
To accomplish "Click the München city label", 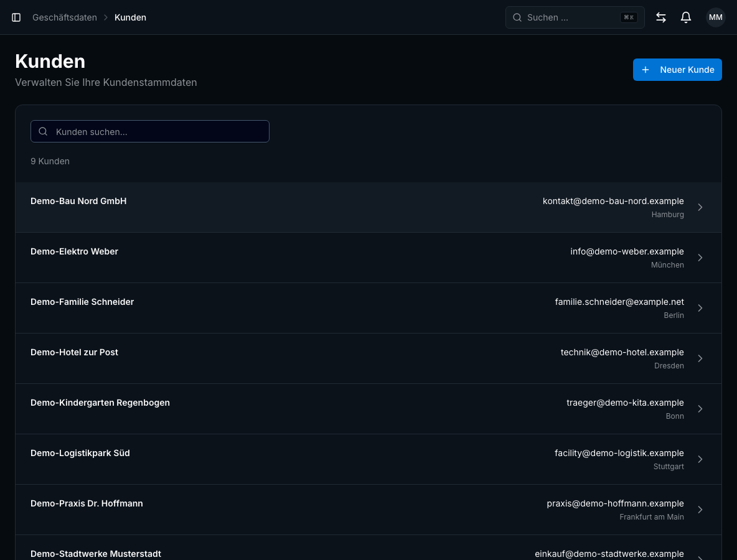I will click(x=667, y=265).
